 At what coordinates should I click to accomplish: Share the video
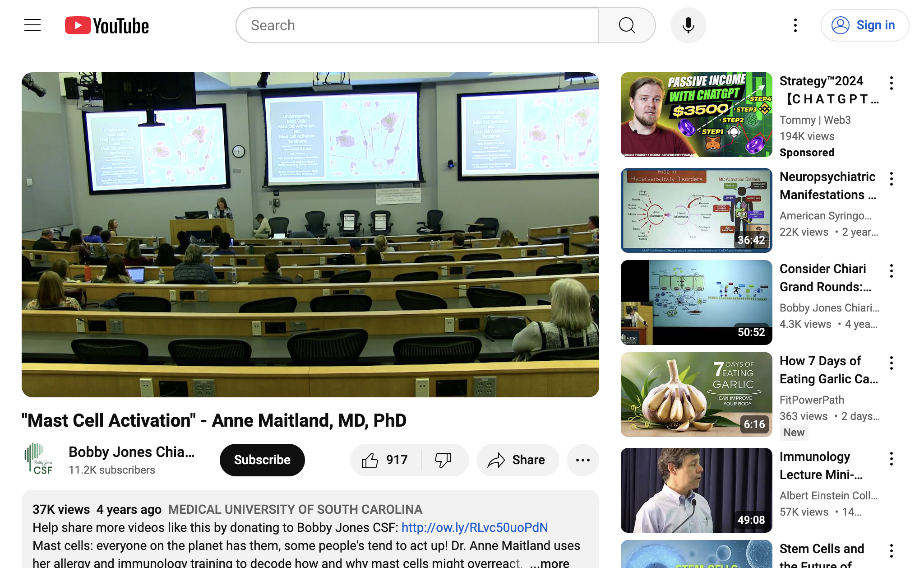pyautogui.click(x=517, y=460)
